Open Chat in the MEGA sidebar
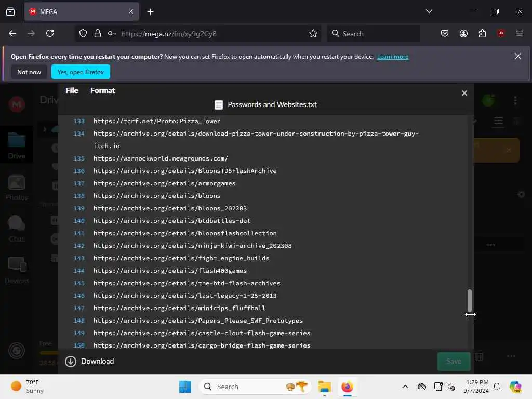The width and height of the screenshot is (532, 399). 17,229
